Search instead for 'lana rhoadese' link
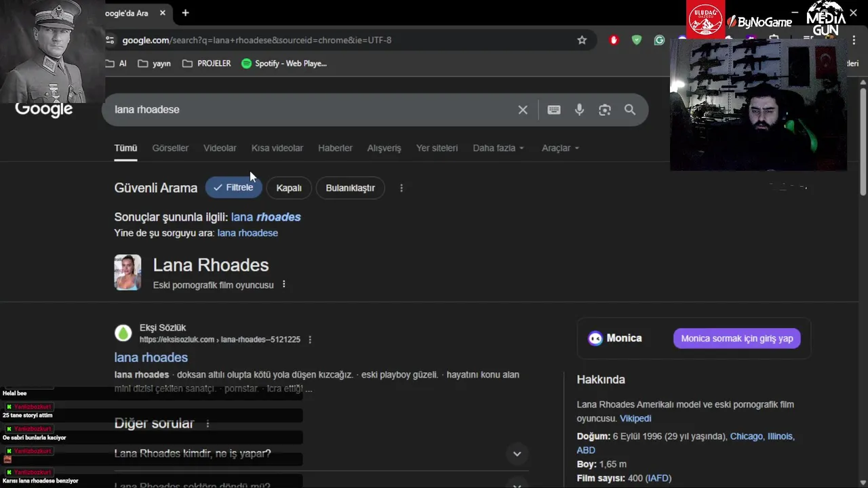 [x=248, y=233]
